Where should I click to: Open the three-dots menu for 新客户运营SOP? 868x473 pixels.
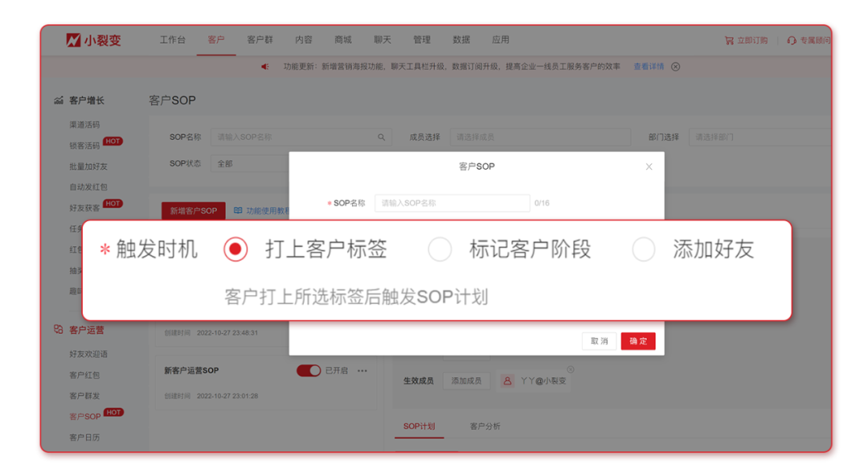pos(362,371)
